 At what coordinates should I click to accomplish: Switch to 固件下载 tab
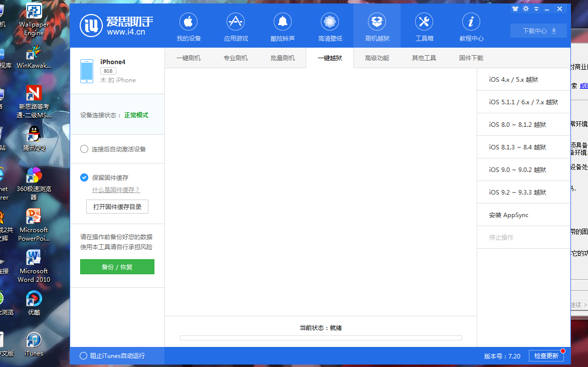(x=471, y=58)
